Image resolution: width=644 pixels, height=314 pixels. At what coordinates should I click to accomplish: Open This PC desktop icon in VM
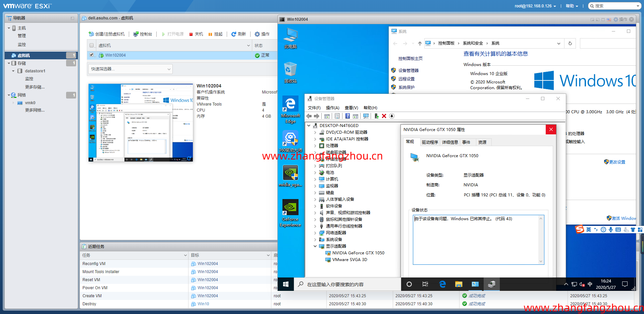coord(290,38)
